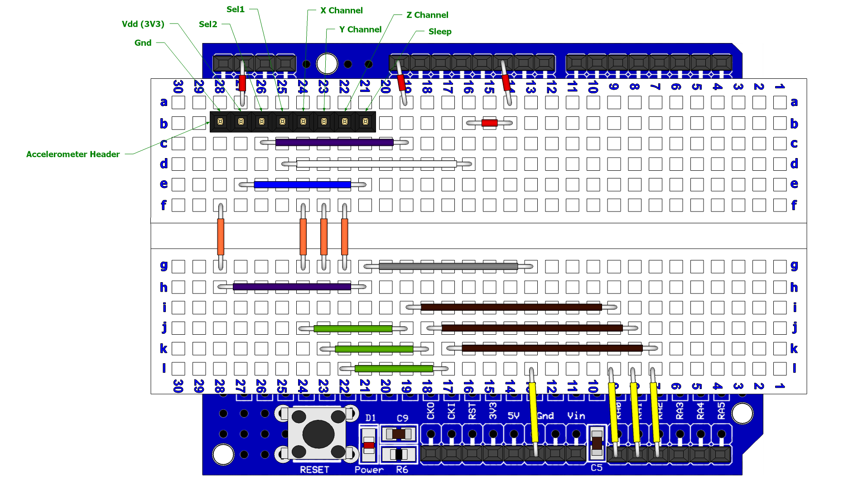Click the X Channel label
Viewport: 868px width, 481px height.
[342, 10]
